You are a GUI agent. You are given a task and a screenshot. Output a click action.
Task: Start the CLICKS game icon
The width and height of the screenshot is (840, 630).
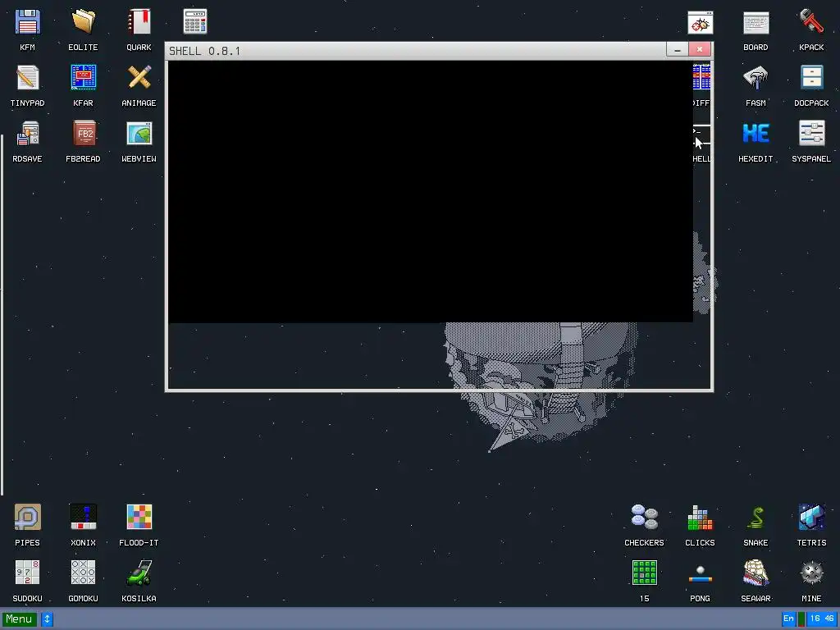(x=701, y=518)
